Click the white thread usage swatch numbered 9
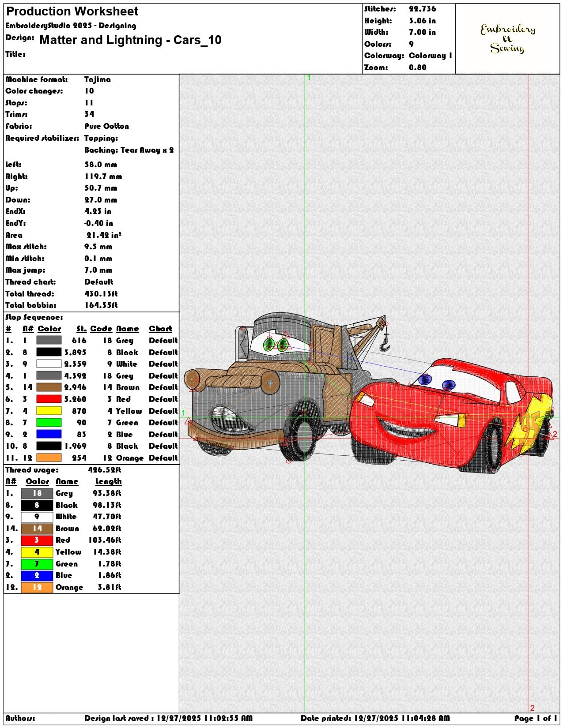This screenshot has width=563, height=728. point(37,517)
